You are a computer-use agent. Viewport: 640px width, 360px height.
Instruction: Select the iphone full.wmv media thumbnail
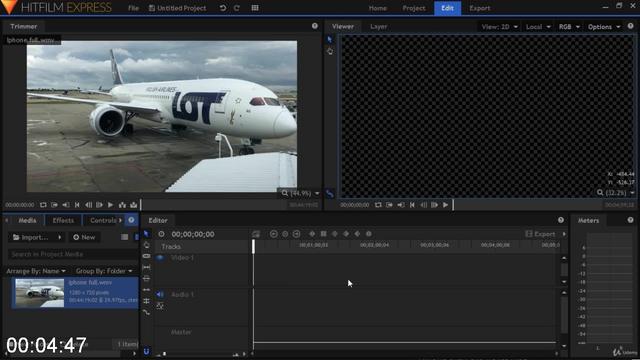[x=40, y=293]
